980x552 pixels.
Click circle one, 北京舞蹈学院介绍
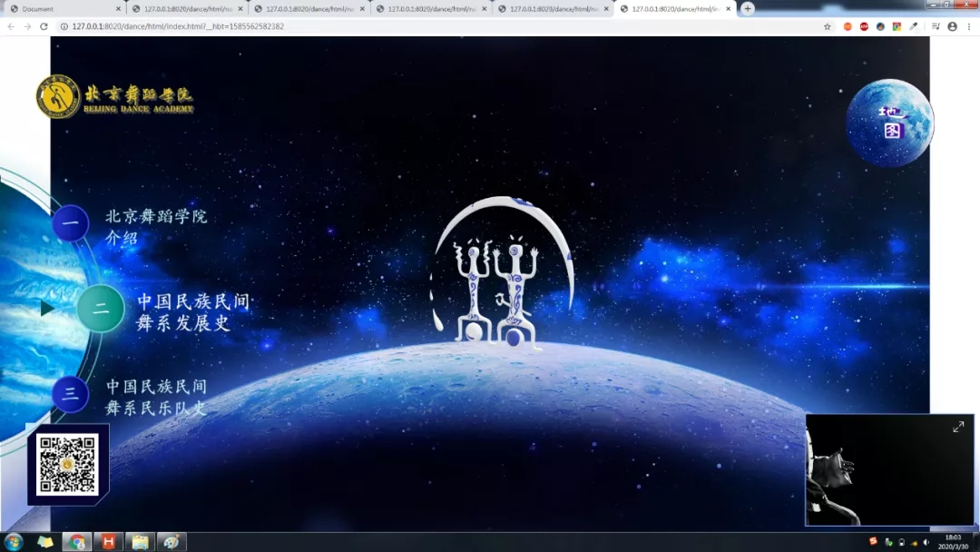coord(71,223)
